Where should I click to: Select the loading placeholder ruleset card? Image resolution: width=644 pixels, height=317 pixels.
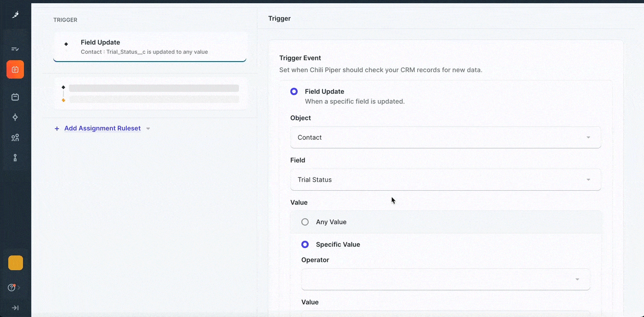[150, 94]
